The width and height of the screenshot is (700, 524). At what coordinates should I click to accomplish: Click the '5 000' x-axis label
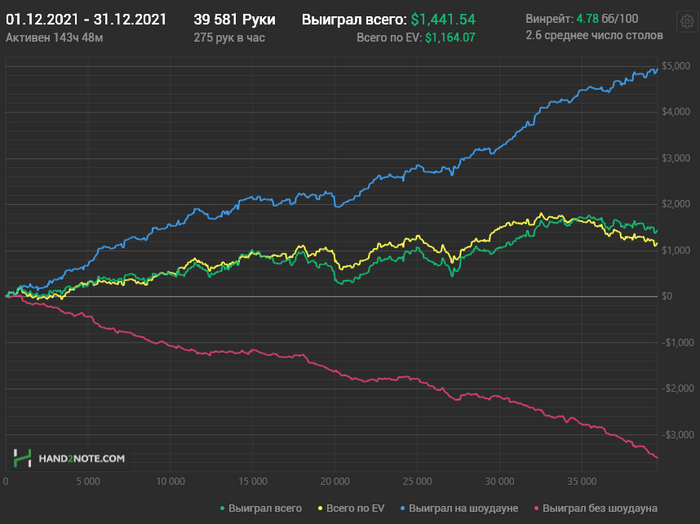(88, 482)
